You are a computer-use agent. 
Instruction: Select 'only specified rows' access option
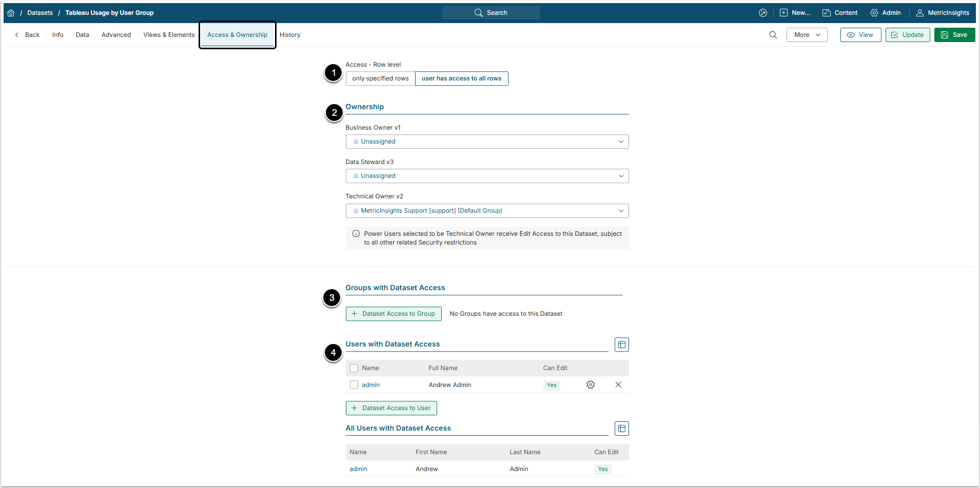[x=380, y=78]
